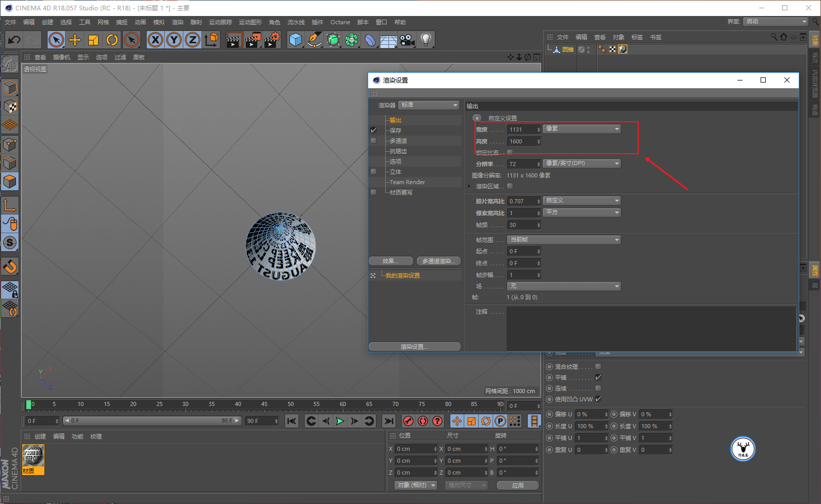Click the coordinate system cube icon
The height and width of the screenshot is (504, 821).
coord(211,40)
